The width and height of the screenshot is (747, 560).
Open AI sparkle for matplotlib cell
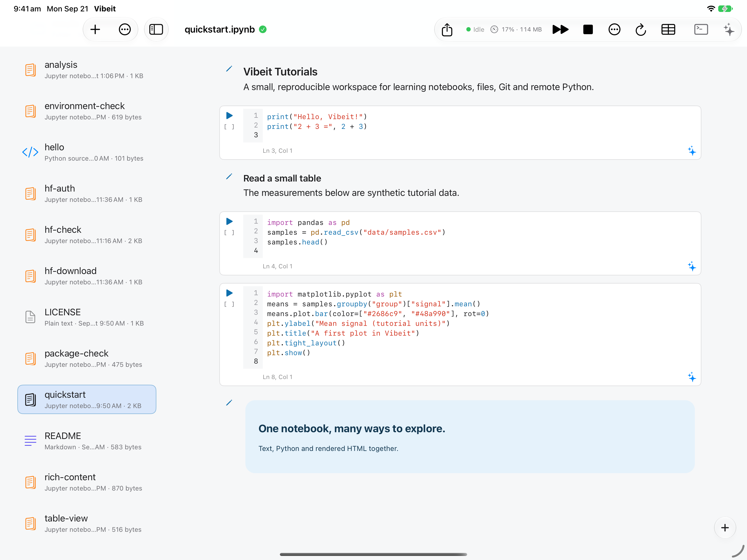point(692,377)
